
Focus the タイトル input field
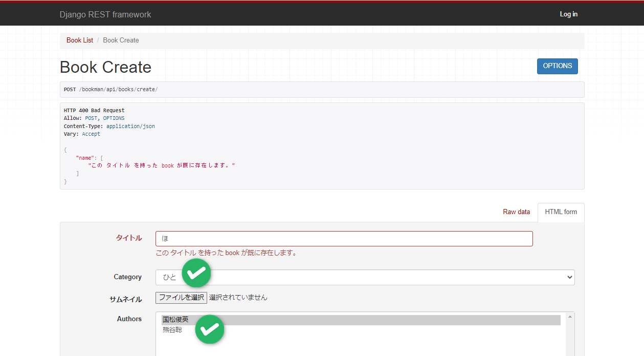click(344, 239)
